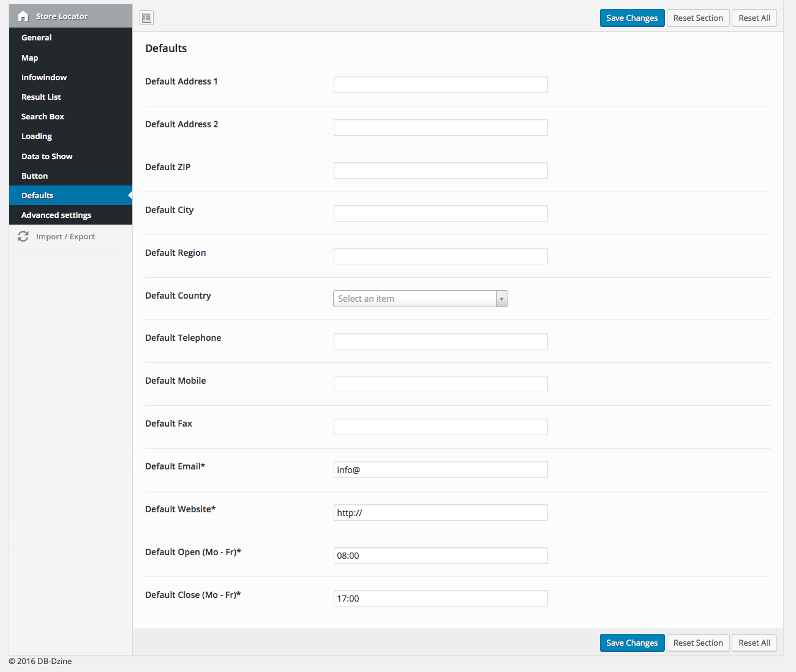Open the Data to Show section

tap(70, 156)
